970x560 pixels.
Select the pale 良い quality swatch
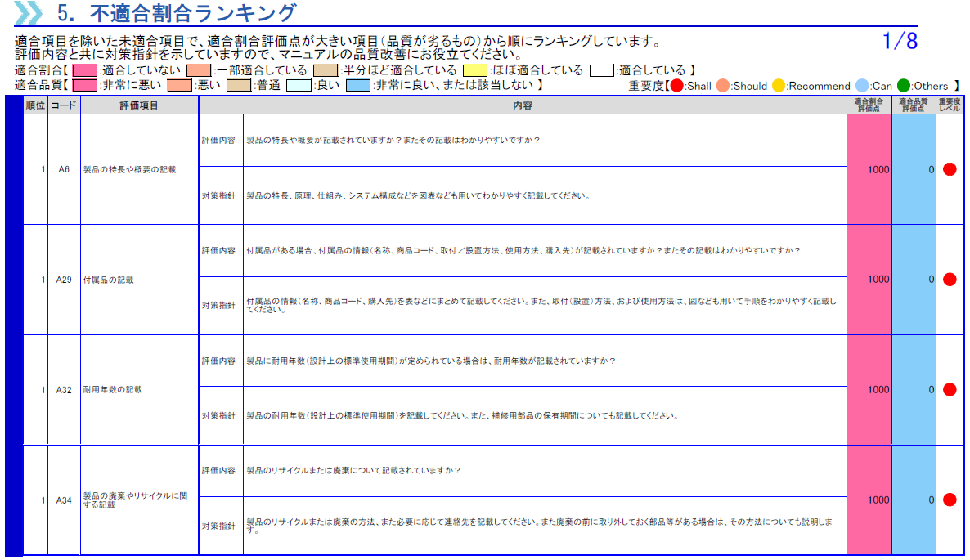pos(299,85)
